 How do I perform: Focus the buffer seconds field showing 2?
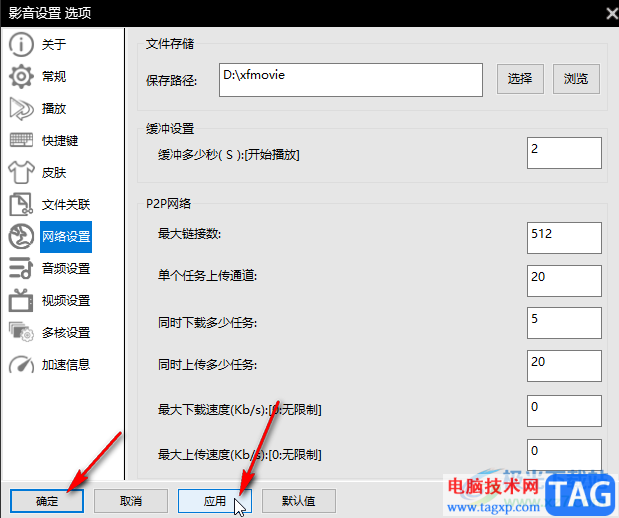pyautogui.click(x=564, y=153)
